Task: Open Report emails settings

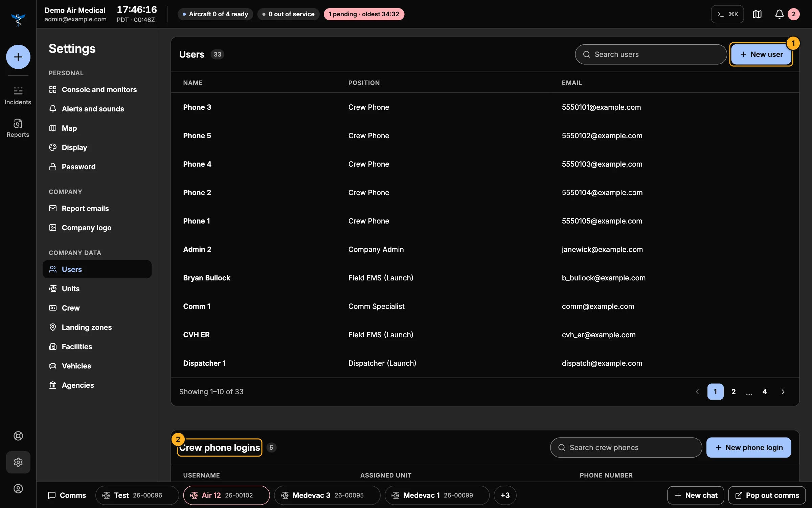Action: [97, 208]
